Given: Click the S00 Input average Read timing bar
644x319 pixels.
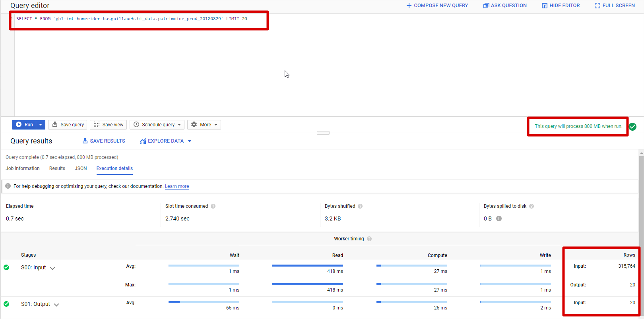Looking at the screenshot, I should click(x=308, y=265).
